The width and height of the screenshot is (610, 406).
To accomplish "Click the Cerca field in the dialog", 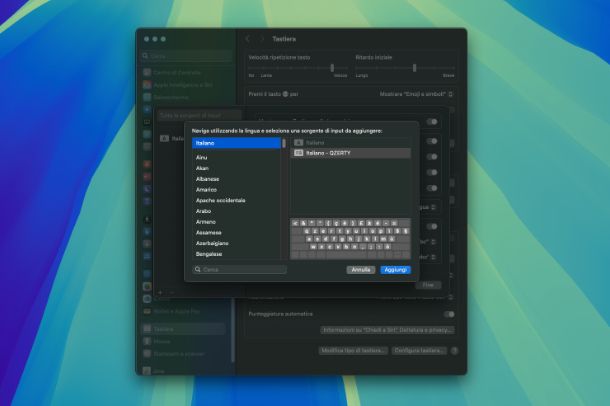I will tap(240, 270).
